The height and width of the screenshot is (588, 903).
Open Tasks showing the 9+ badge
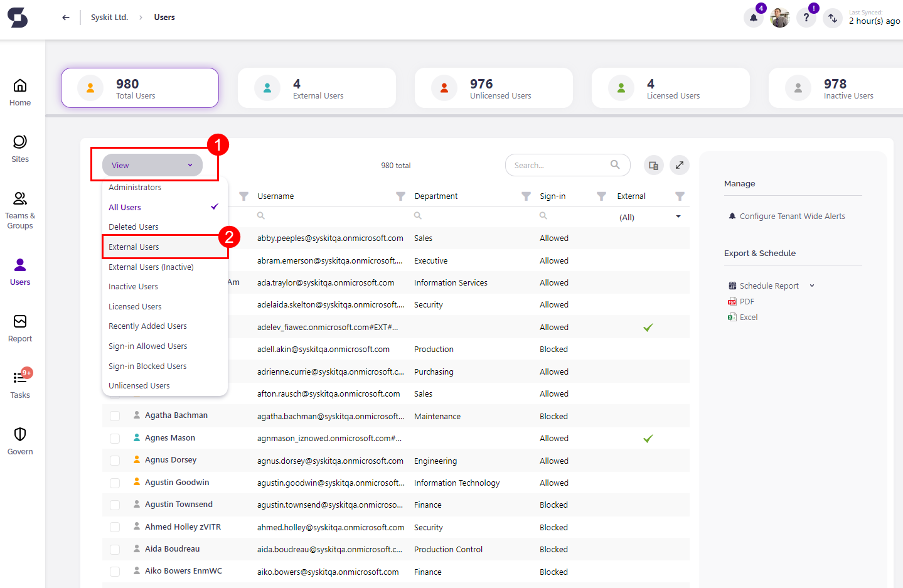19,383
